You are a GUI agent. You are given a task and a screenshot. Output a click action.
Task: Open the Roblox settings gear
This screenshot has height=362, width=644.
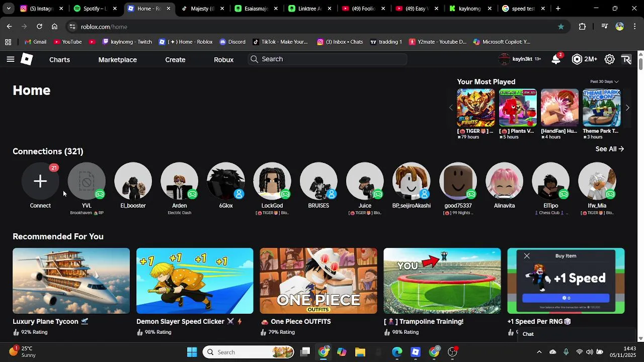(x=609, y=59)
